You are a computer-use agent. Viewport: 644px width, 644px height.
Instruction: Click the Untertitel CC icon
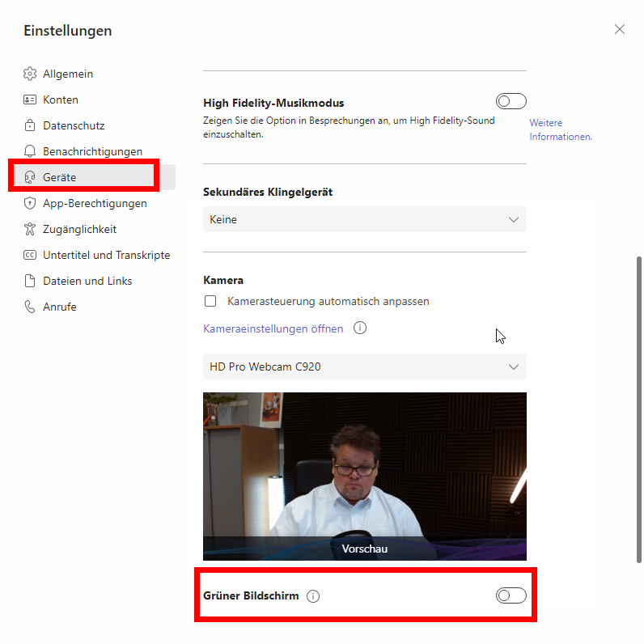pyautogui.click(x=30, y=255)
